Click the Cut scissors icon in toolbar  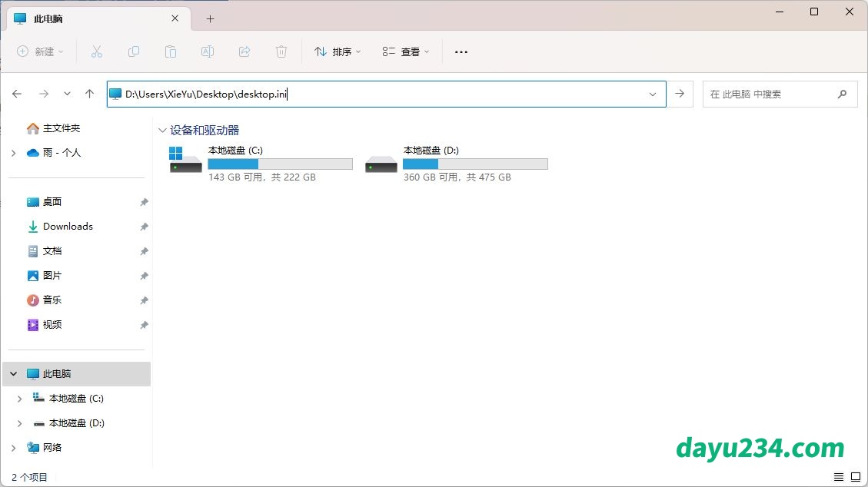click(97, 51)
